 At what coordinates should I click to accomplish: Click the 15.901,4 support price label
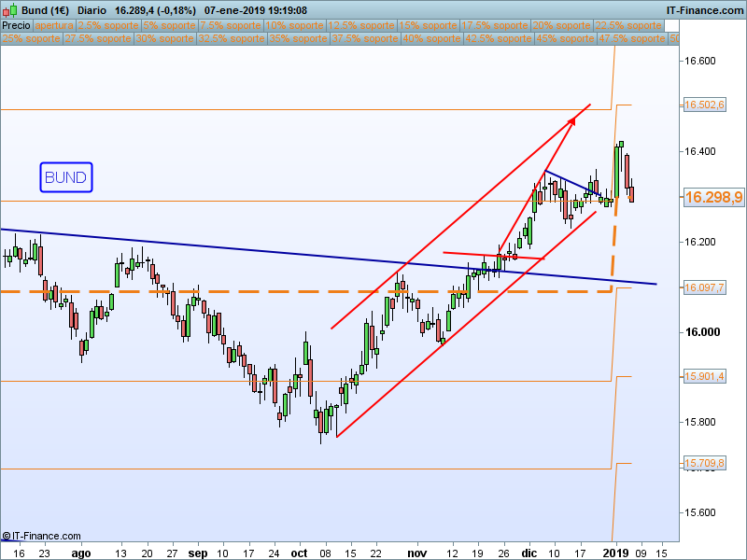pyautogui.click(x=704, y=376)
